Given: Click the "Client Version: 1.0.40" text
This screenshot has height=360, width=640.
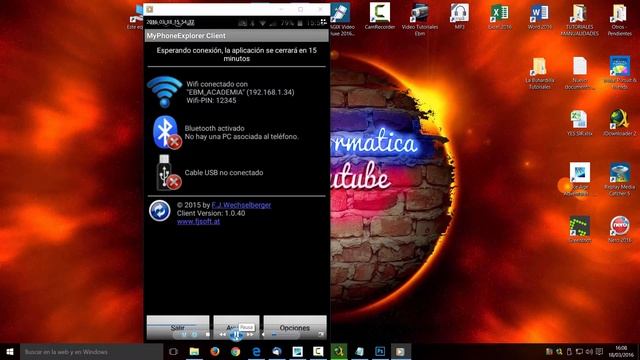Looking at the screenshot, I should (x=211, y=213).
